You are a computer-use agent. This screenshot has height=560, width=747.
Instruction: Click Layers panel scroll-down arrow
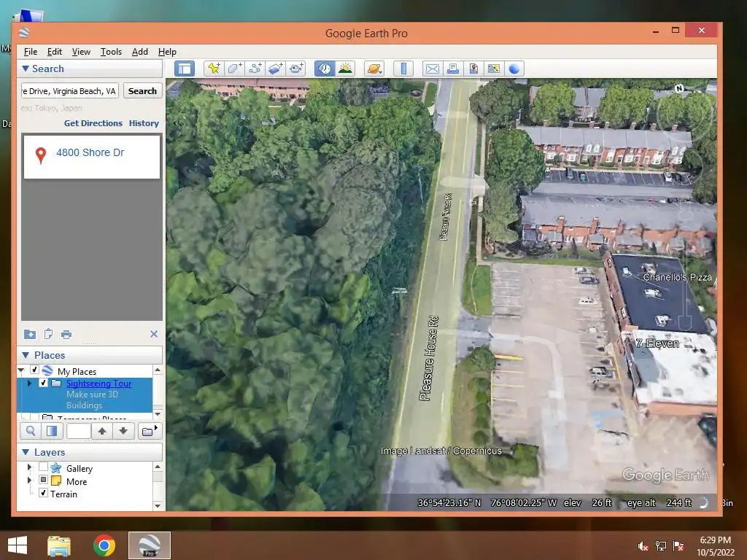158,506
